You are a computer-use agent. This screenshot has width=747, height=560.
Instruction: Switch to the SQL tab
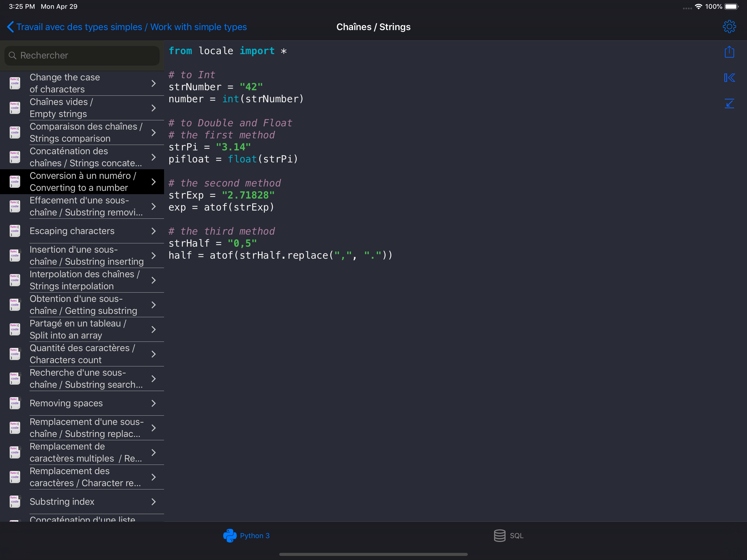516,535
